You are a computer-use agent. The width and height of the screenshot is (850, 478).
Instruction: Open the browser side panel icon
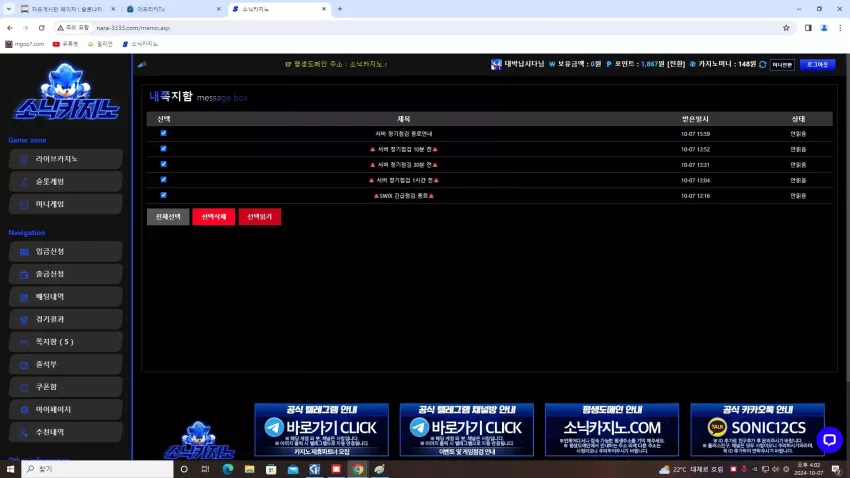click(x=808, y=28)
